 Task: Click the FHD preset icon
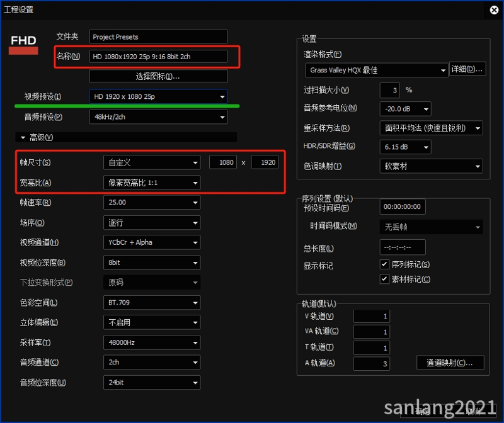click(x=23, y=45)
